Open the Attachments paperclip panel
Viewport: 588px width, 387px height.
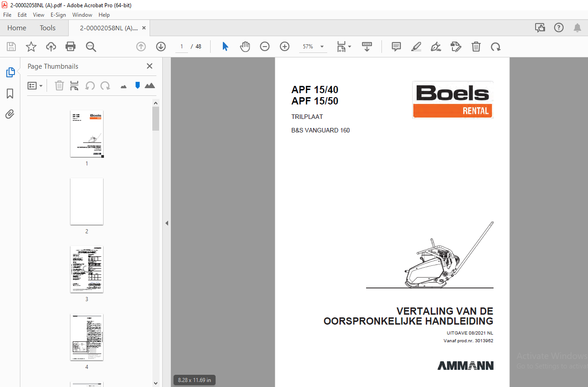pos(10,114)
